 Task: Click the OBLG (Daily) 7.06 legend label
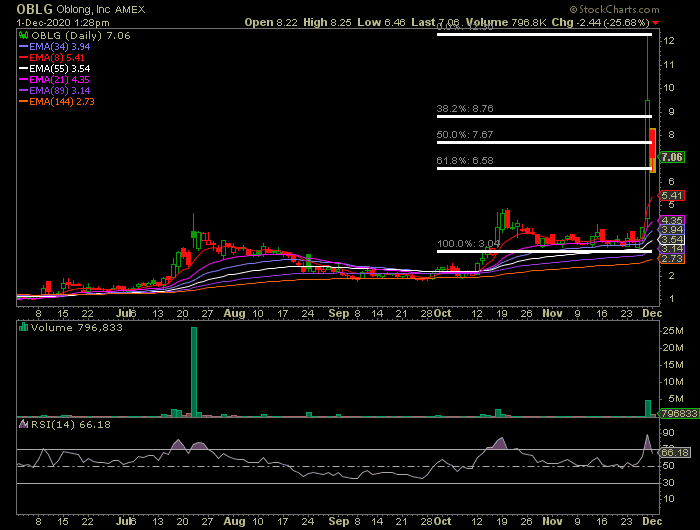click(81, 36)
